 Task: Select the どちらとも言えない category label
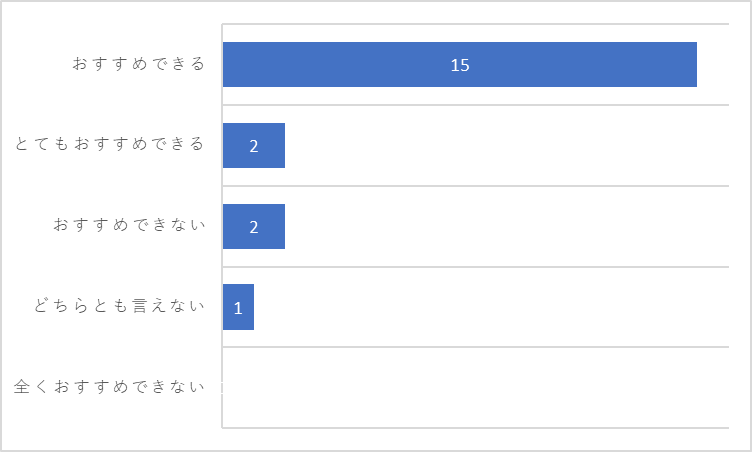[x=119, y=306]
